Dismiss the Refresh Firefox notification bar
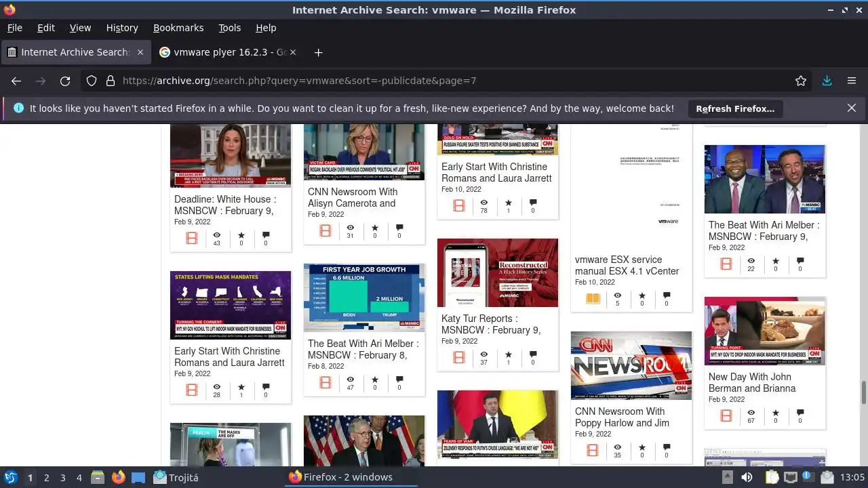Viewport: 868px width, 488px height. (x=852, y=108)
